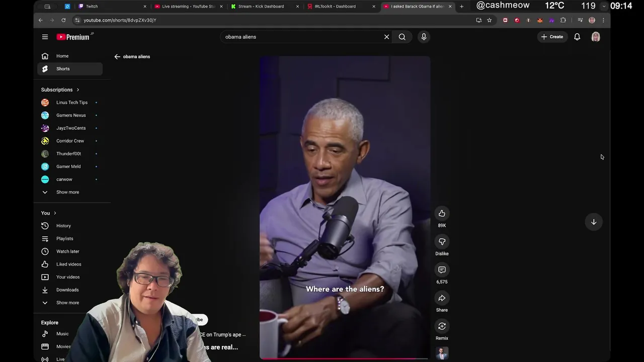Open the carwow channel
Viewport: 644px width, 362px height.
(70, 179)
